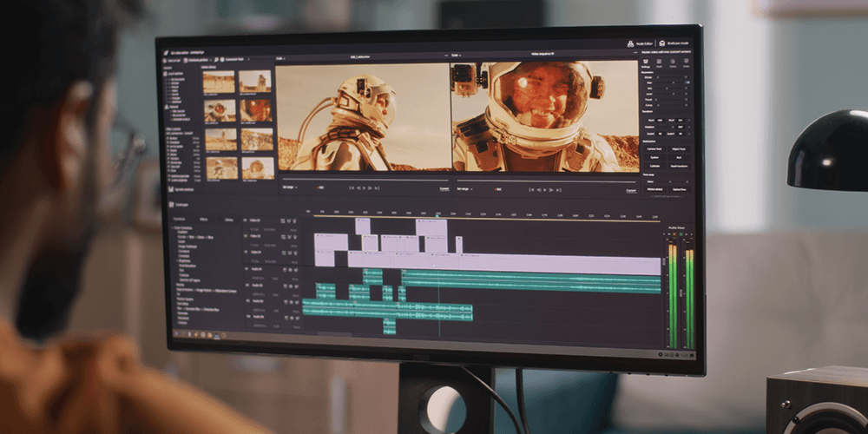Open Set range dropdown in right viewer

[464, 188]
